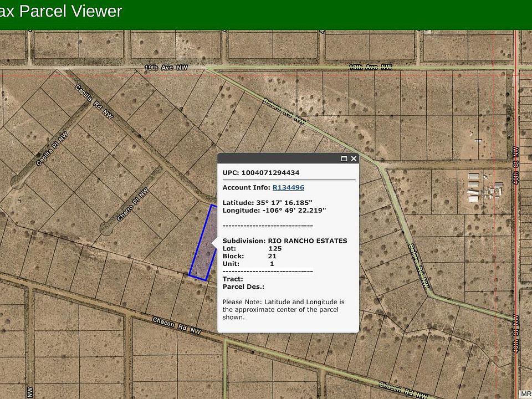Screen dimensions: 532x399
Task: Click the Capilla Pl NW road label
Action: point(52,149)
